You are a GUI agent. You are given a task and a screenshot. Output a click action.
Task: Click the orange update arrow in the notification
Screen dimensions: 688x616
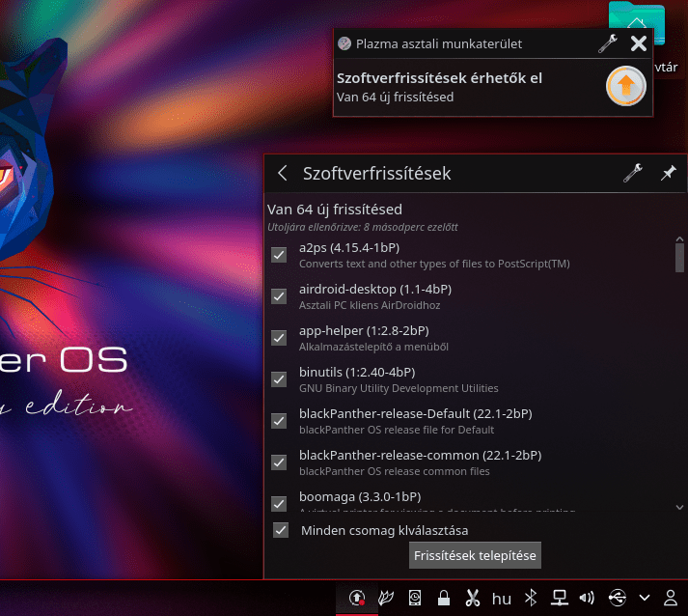coord(624,87)
